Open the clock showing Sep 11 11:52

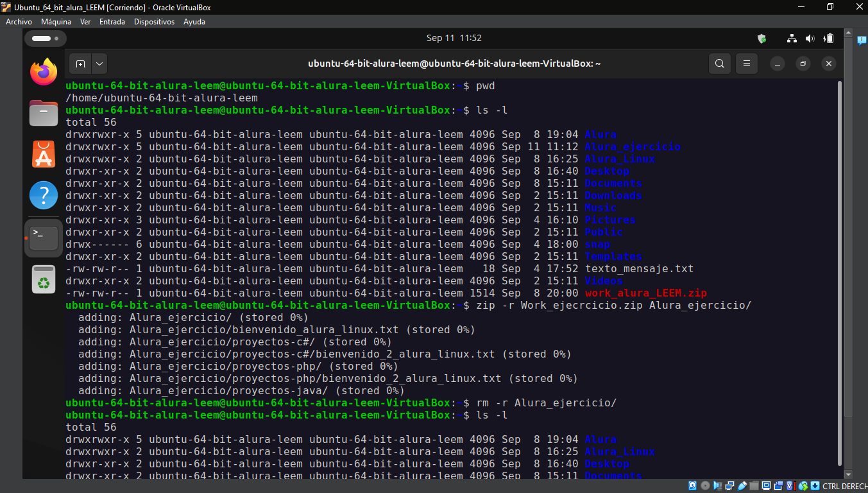(x=454, y=39)
